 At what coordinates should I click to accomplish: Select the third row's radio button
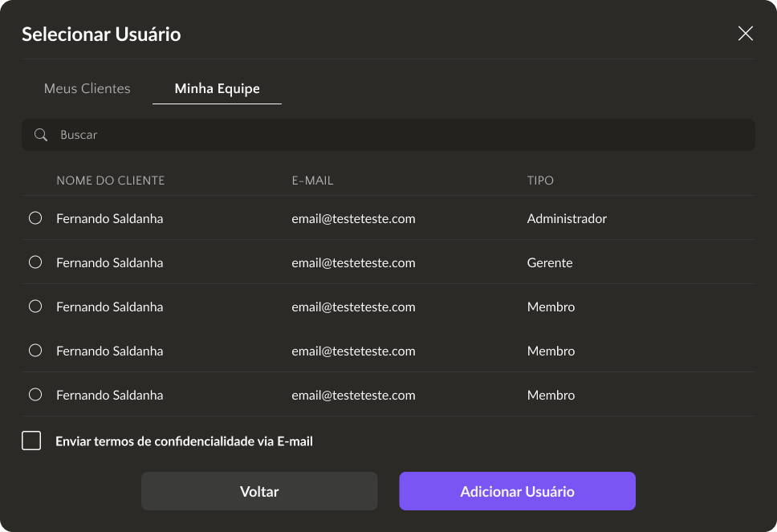pos(35,307)
